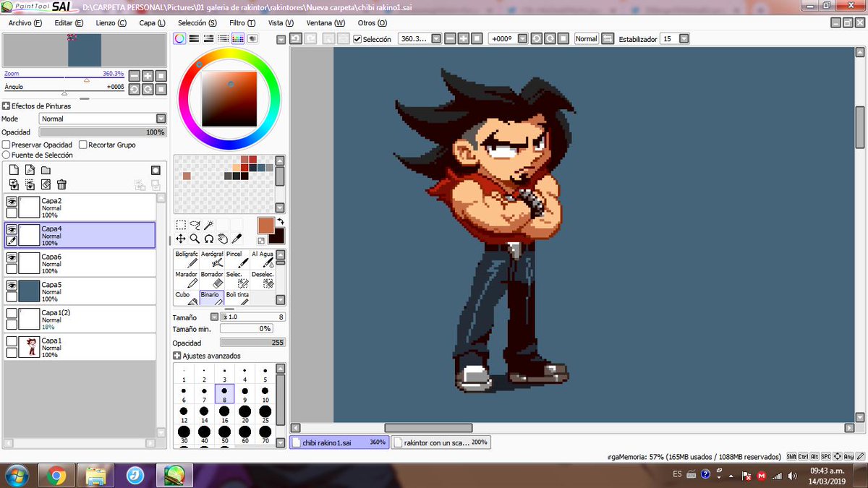This screenshot has height=488, width=868.
Task: Select brush size 16 preset
Action: (x=225, y=414)
